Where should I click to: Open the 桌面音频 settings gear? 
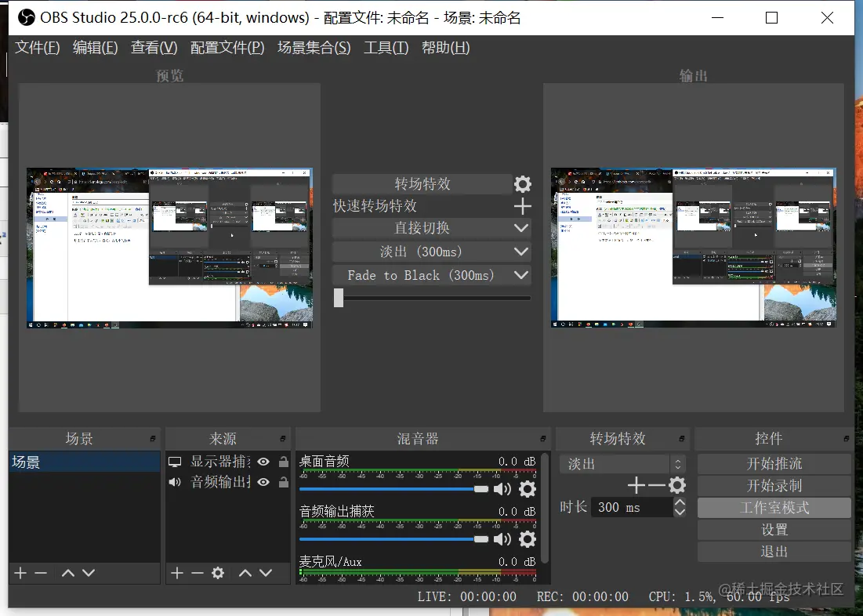click(528, 489)
